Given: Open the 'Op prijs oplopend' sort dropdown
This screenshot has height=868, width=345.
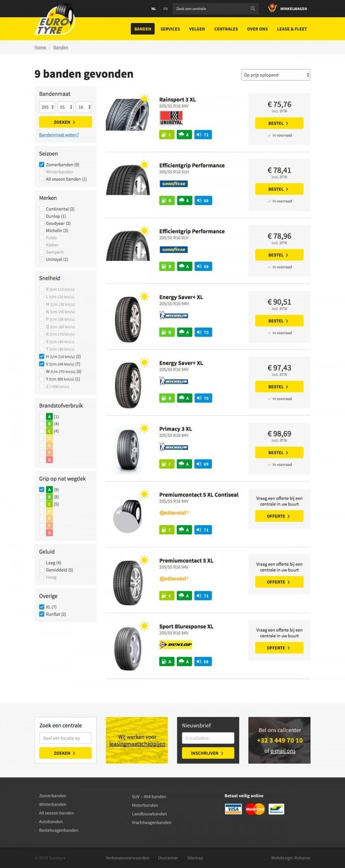Looking at the screenshot, I should coord(276,75).
